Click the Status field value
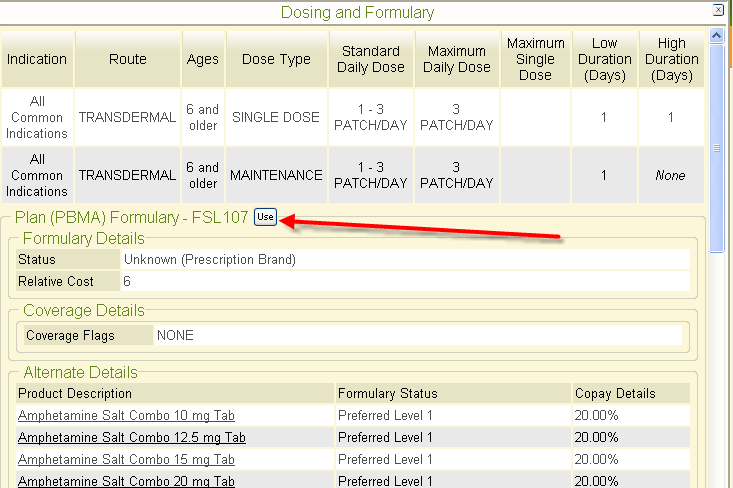This screenshot has height=488, width=733. 404,260
